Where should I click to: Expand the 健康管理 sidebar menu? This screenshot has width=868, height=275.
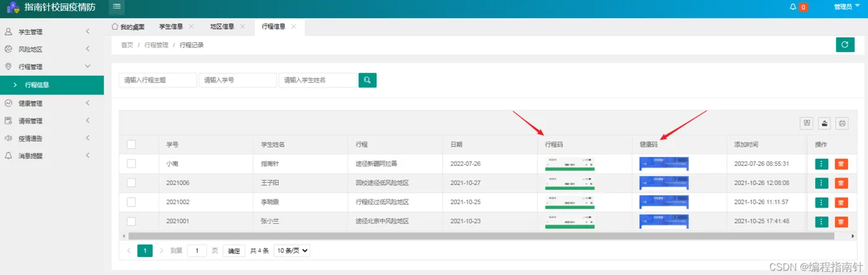[51, 103]
